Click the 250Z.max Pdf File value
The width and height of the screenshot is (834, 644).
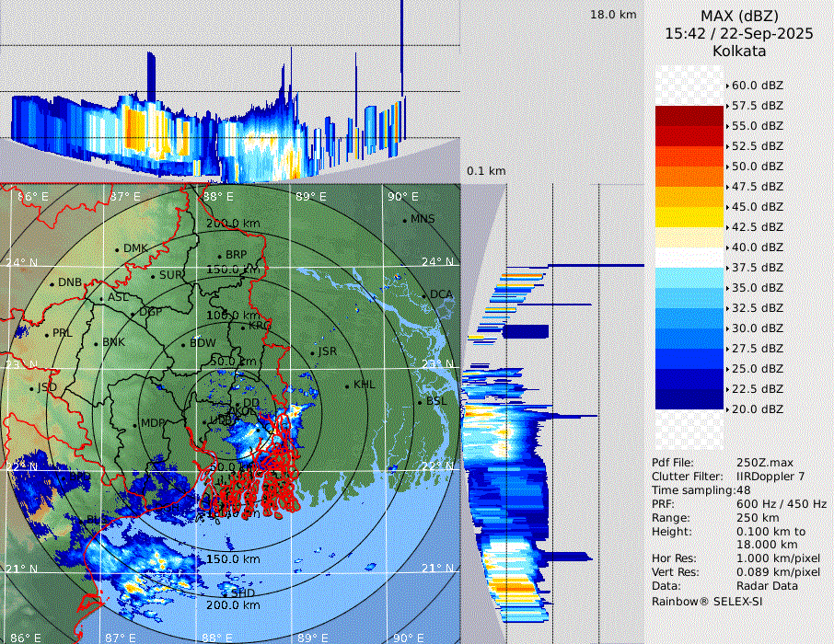click(762, 463)
